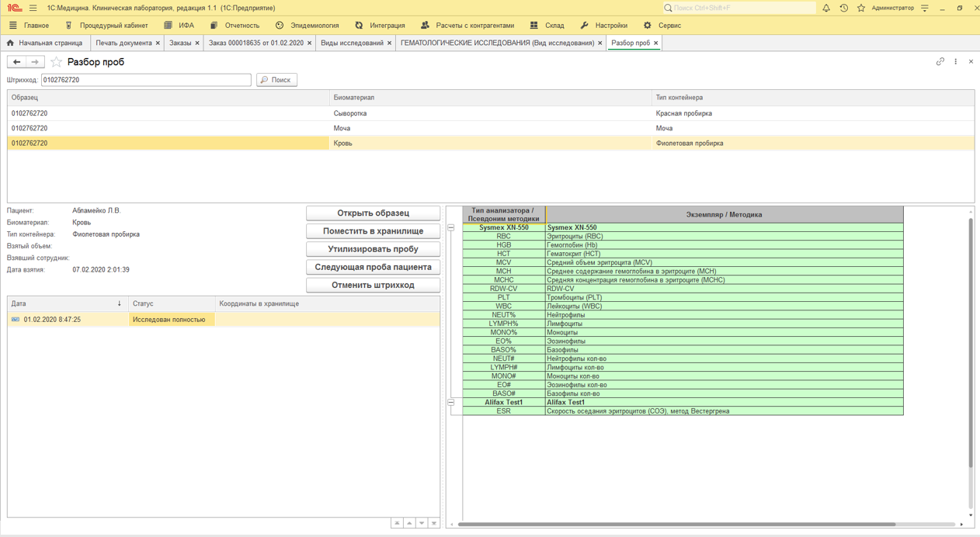Add page to favorites with star icon
The height and width of the screenshot is (537, 980).
pyautogui.click(x=56, y=62)
